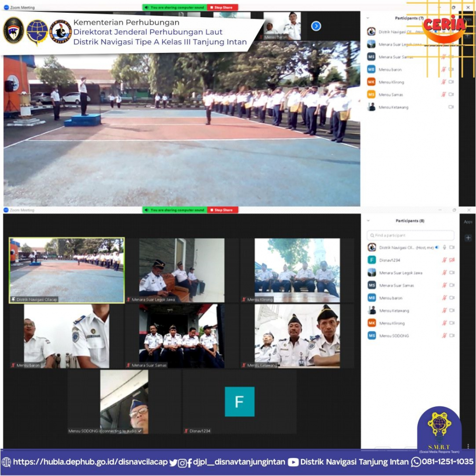Click the Zoom logo in the lower Zoom Meeting title bar
This screenshot has height=476, width=476.
pyautogui.click(x=6, y=210)
